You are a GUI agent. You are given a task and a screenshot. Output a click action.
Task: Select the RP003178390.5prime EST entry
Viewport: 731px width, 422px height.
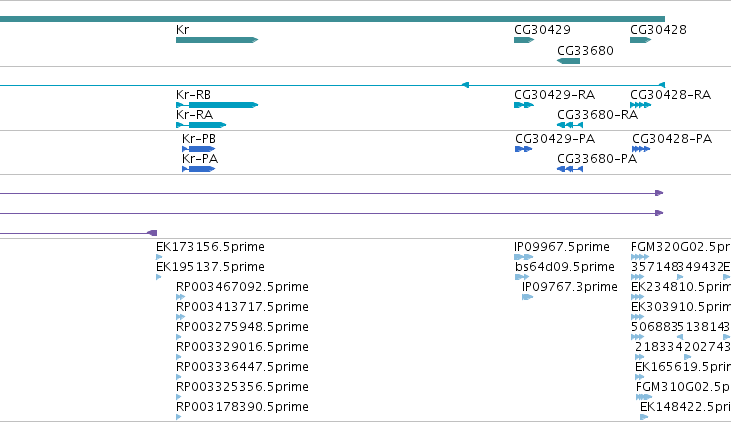tap(242, 407)
